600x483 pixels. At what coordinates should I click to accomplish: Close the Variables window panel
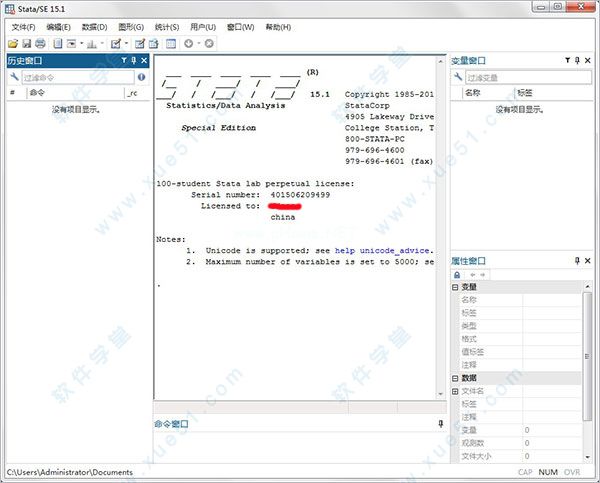pos(588,60)
